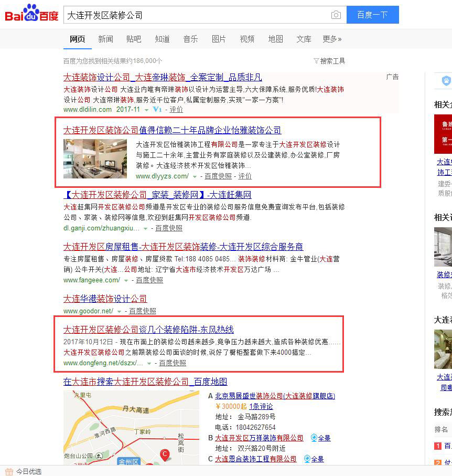Image resolution: width=452 pixels, height=476 pixels.
Task: Expand dropdown arrow next to www.fangeee.com
Action: [126, 280]
